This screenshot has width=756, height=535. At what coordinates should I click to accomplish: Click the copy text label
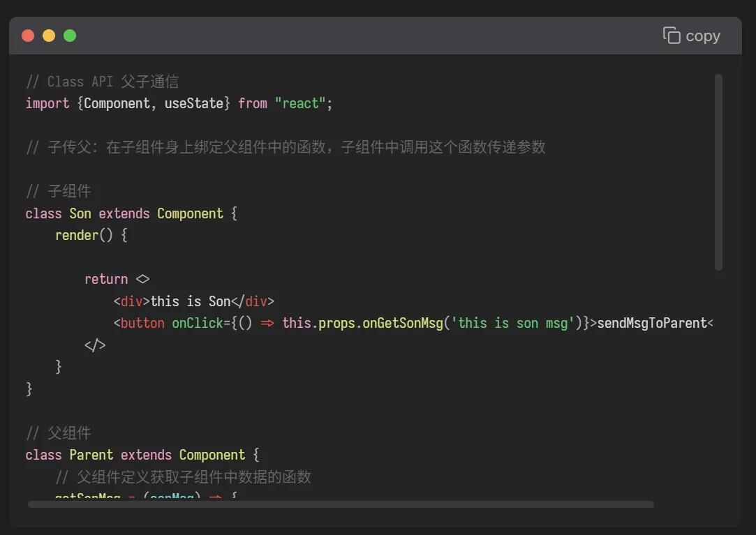tap(703, 36)
